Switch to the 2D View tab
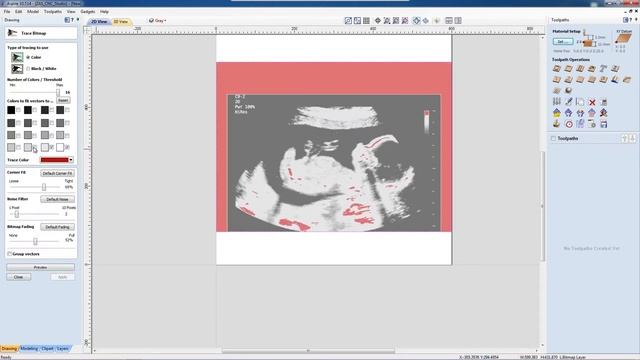This screenshot has width=640, height=360. coord(99,21)
